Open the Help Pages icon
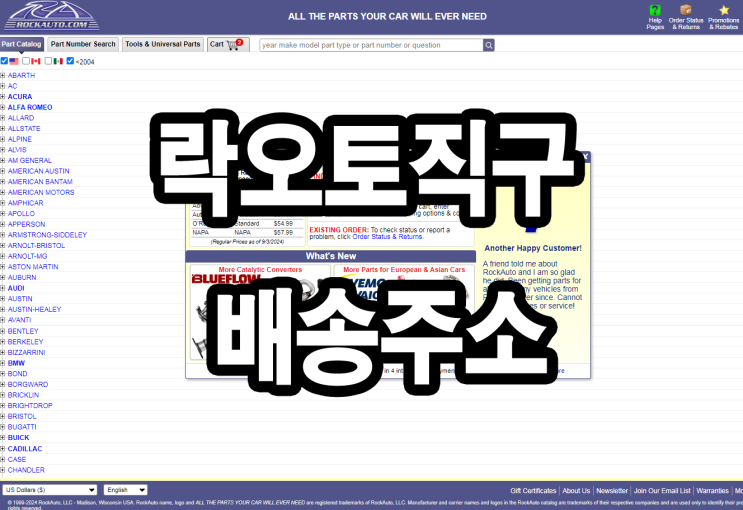The image size is (743, 510). (x=655, y=10)
